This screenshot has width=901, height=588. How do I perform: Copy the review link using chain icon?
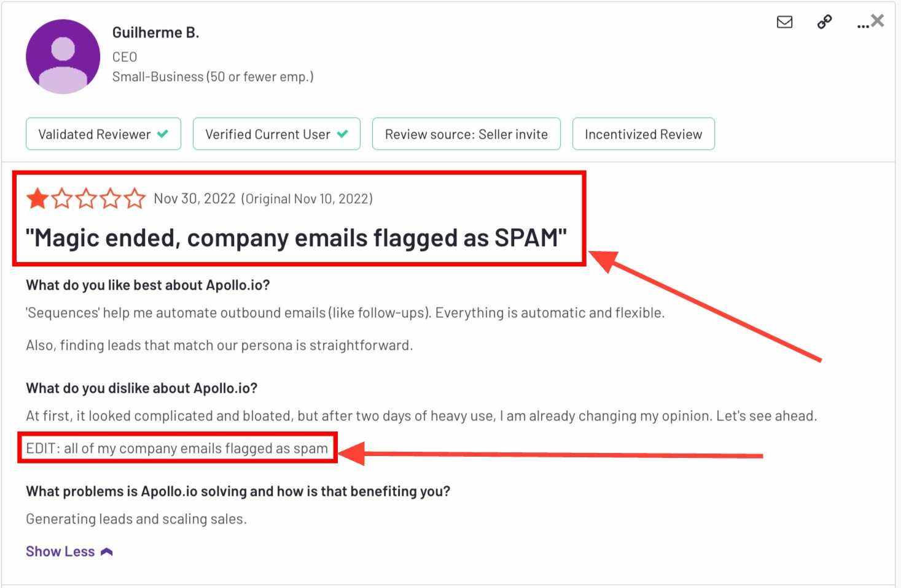(x=824, y=21)
